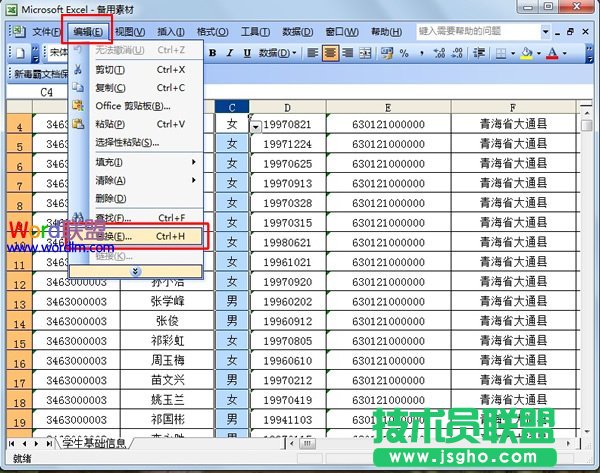This screenshot has width=600, height=473.
Task: Click the Bold formatting icon
Action: point(213,52)
